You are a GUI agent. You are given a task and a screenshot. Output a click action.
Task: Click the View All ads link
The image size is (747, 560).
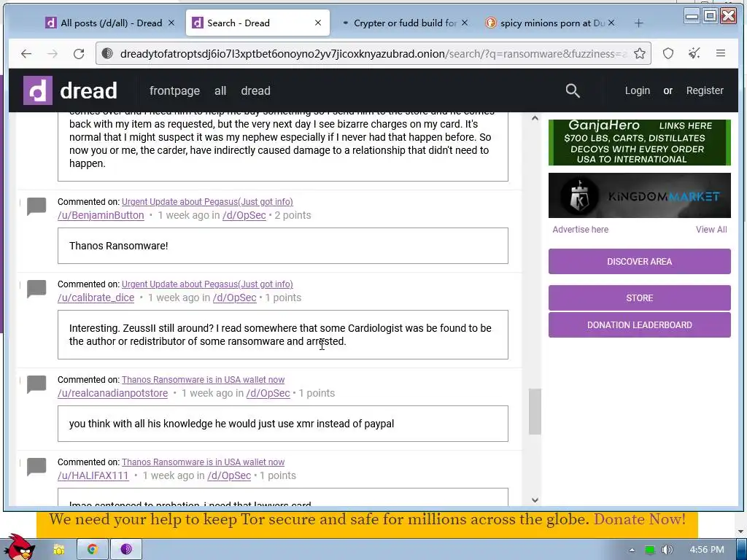point(711,230)
